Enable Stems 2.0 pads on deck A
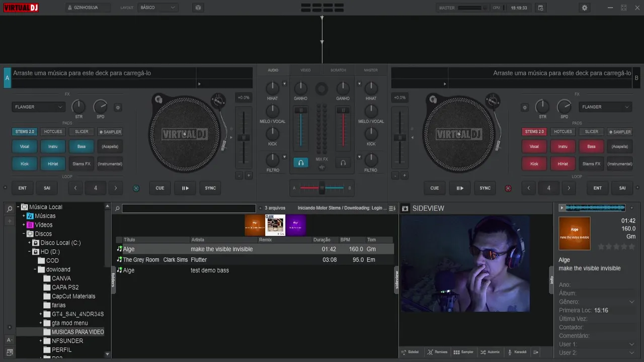644x362 pixels. [25, 132]
